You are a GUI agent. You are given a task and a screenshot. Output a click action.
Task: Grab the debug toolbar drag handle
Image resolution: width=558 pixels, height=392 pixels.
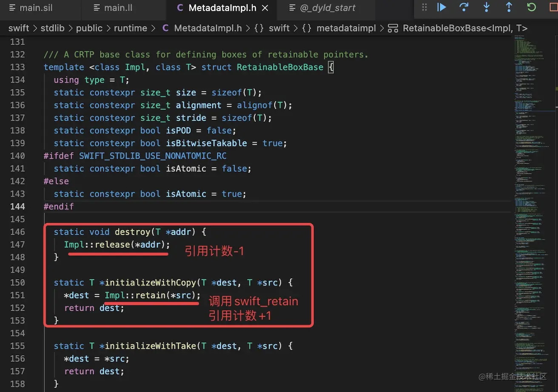[424, 7]
